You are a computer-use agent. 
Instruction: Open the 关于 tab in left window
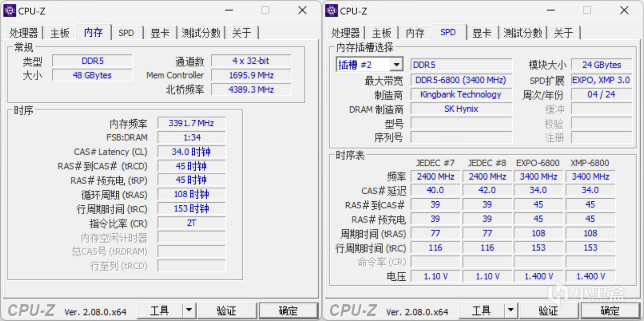tap(242, 33)
